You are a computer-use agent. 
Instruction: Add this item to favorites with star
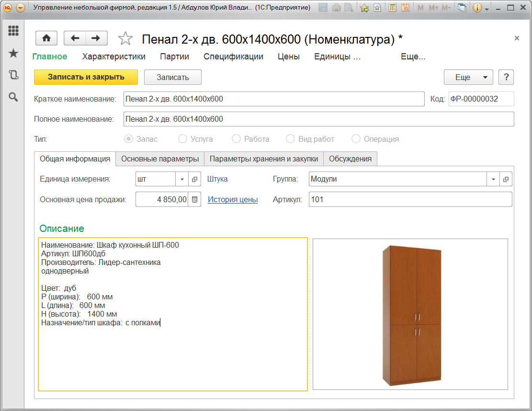pos(125,38)
